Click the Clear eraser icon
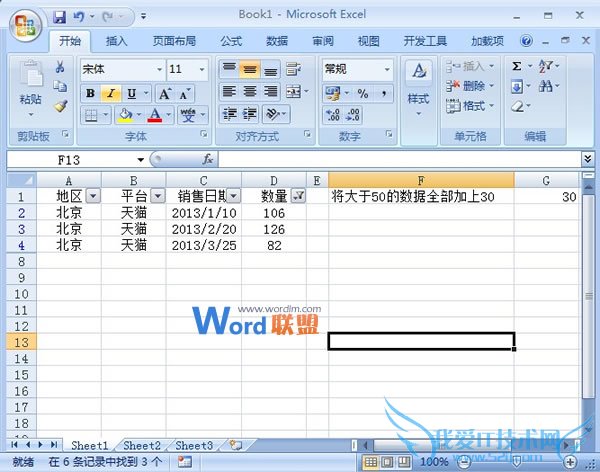Viewport: 600px width, 472px height. (517, 106)
